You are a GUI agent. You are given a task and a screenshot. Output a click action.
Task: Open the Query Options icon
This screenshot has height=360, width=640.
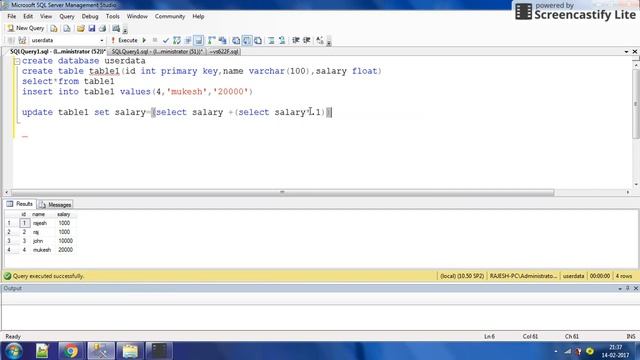click(x=188, y=40)
